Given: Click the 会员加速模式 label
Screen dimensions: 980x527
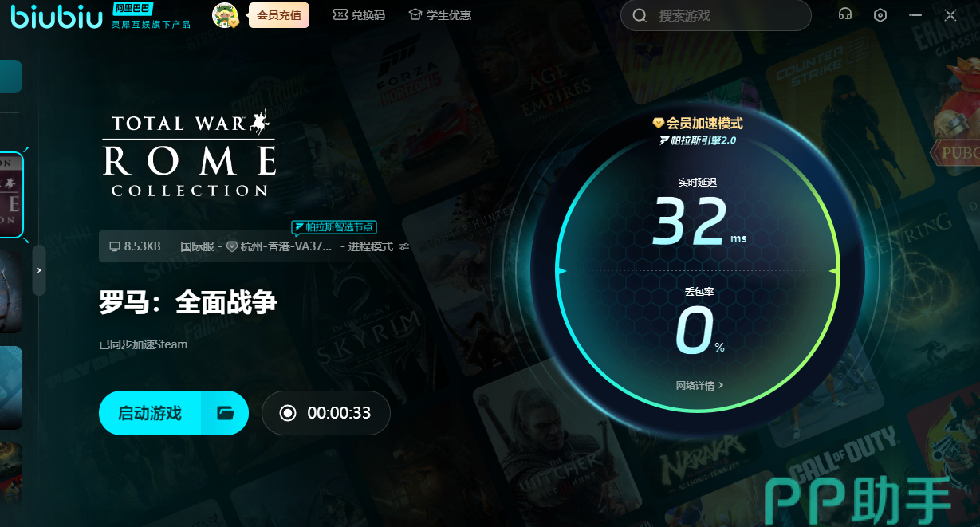Looking at the screenshot, I should pyautogui.click(x=698, y=124).
